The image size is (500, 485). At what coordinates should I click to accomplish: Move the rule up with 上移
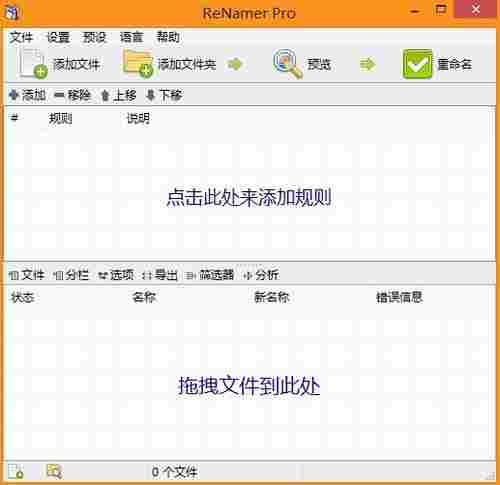tap(119, 95)
